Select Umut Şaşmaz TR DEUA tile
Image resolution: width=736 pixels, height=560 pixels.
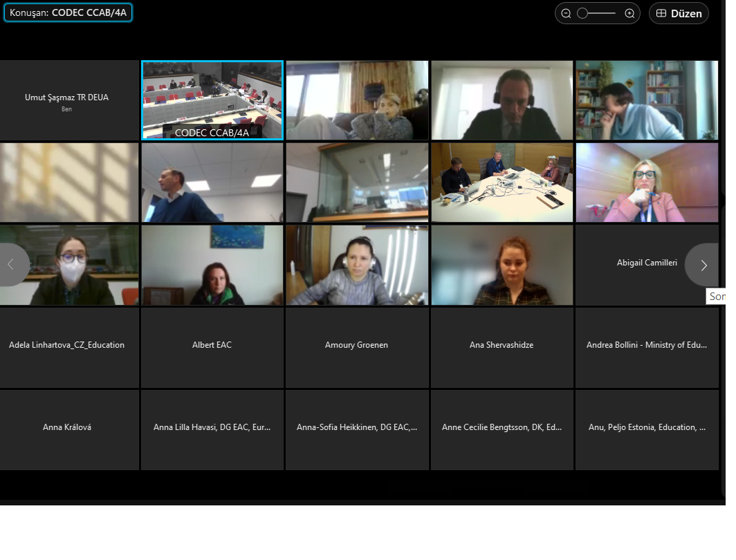click(67, 100)
